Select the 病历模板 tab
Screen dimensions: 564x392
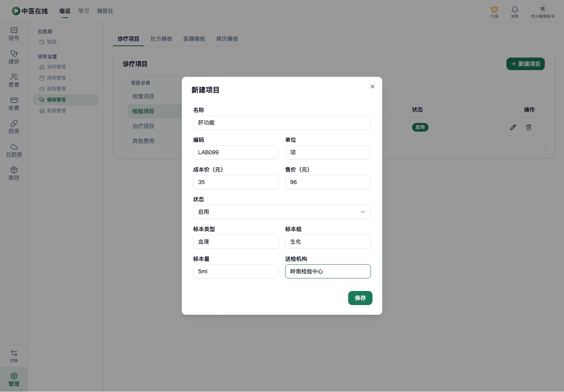coord(227,39)
